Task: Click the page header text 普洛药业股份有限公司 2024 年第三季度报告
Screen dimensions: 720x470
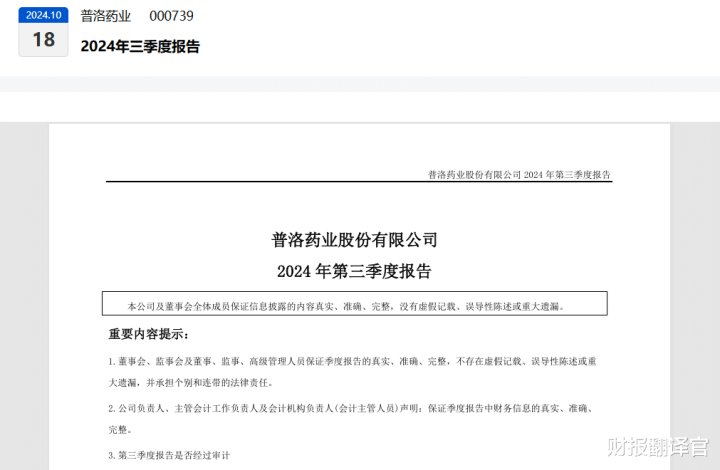Action: (x=519, y=175)
